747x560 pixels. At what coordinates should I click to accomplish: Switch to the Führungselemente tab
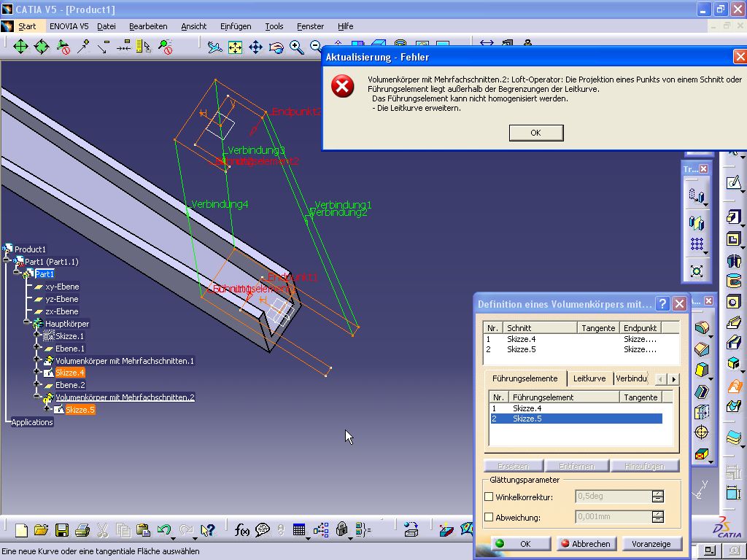(525, 378)
